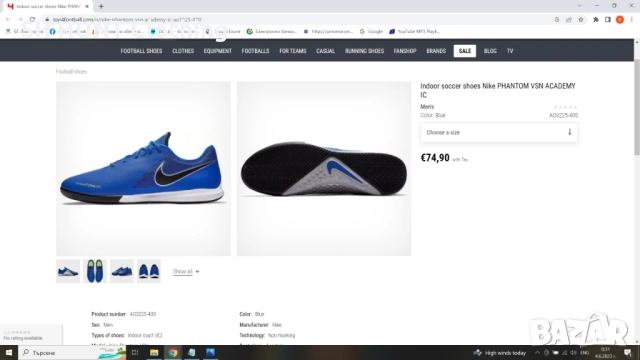The image size is (640, 360).
Task: Click the product star rating
Action: [565, 107]
